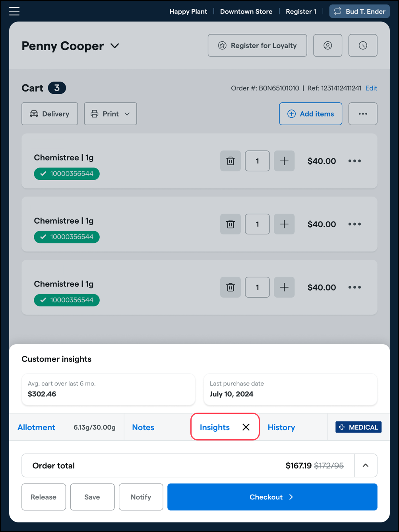Open the cart more actions menu
Image resolution: width=399 pixels, height=532 pixels.
click(x=363, y=114)
